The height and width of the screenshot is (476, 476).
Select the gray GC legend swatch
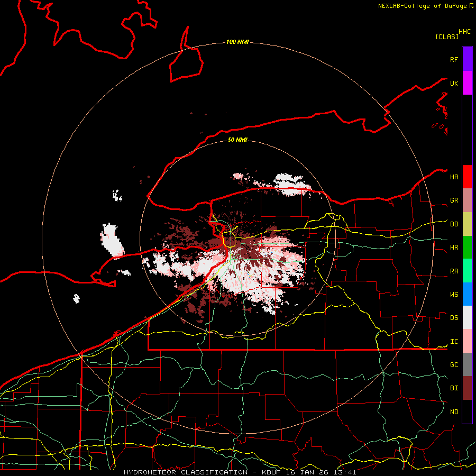point(467,364)
